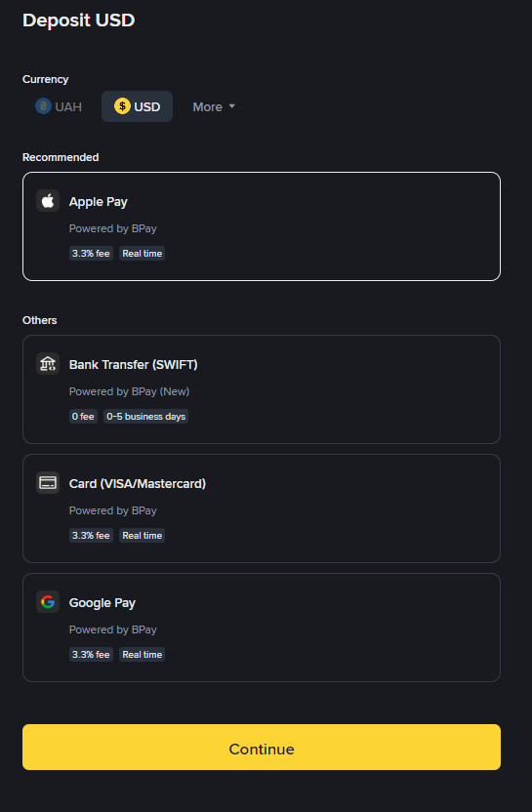
Task: Click the bank building SWIFT icon
Action: coord(48,363)
